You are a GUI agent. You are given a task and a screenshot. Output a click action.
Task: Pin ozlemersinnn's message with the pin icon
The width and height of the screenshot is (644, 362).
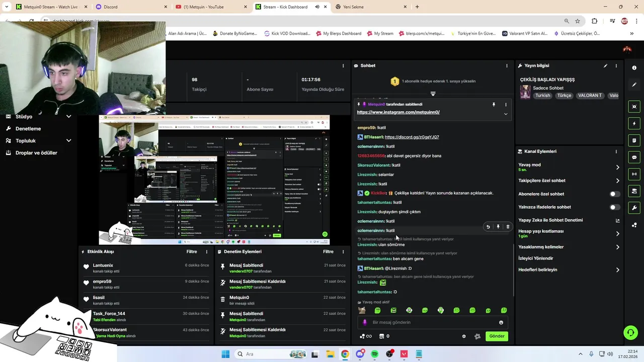click(x=498, y=227)
